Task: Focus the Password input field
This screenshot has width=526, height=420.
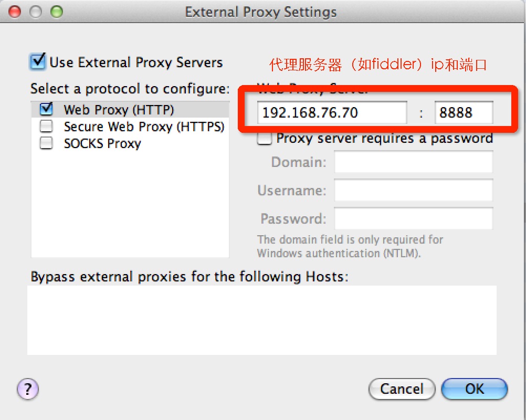Action: coord(413,218)
